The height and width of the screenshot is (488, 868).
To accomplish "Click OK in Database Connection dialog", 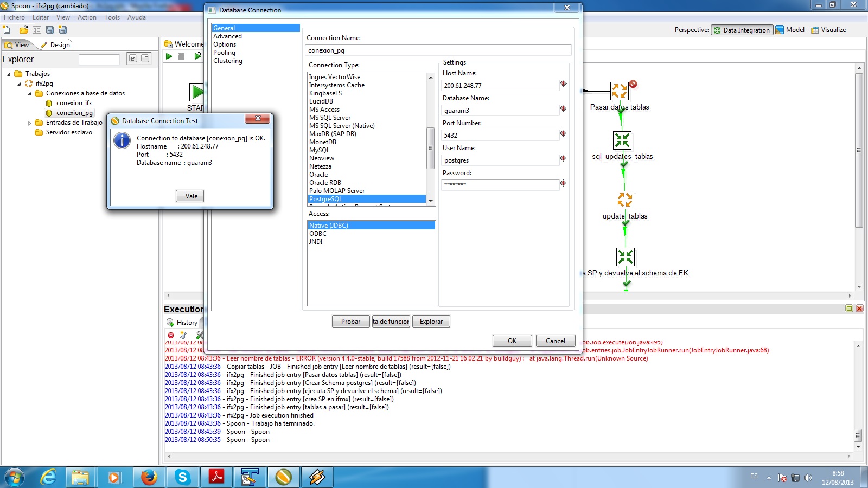I will tap(512, 341).
